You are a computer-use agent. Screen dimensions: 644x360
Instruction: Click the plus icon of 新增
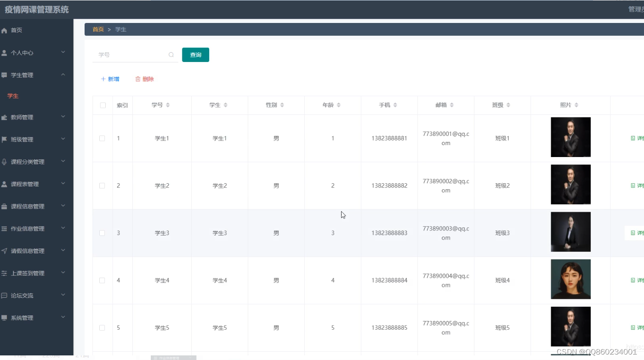(103, 79)
